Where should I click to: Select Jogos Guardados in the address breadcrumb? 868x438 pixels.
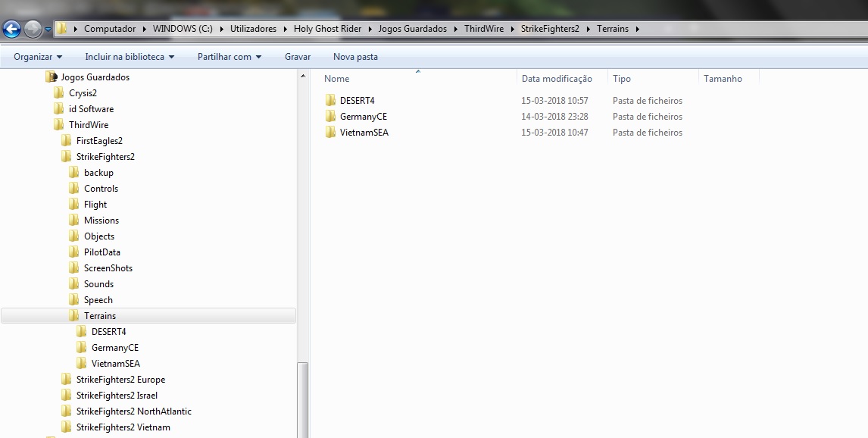coord(412,29)
